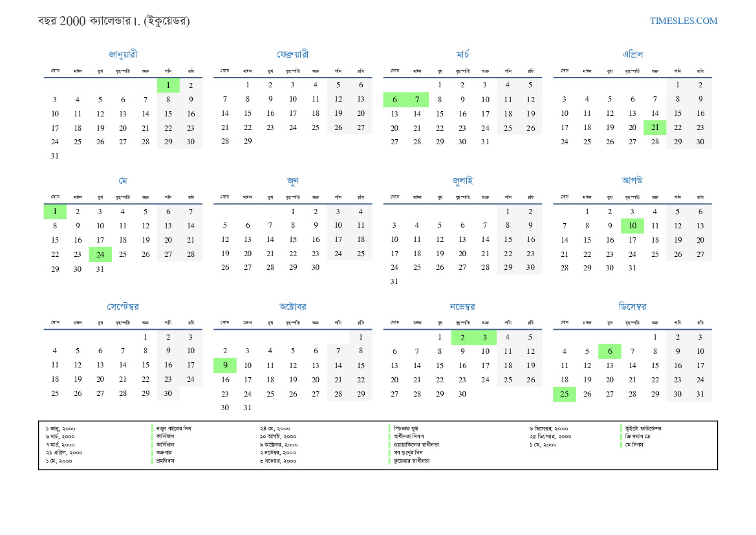
Task: Click the জানুয়ারী month heading
Action: click(x=123, y=54)
